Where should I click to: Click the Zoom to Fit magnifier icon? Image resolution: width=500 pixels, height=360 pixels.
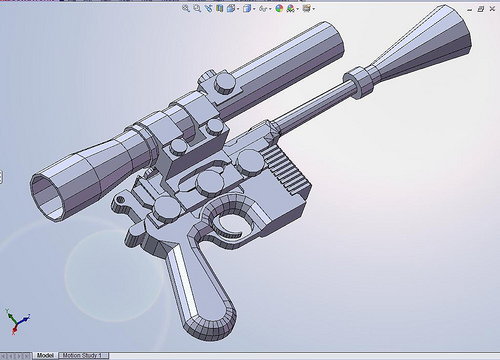click(186, 9)
